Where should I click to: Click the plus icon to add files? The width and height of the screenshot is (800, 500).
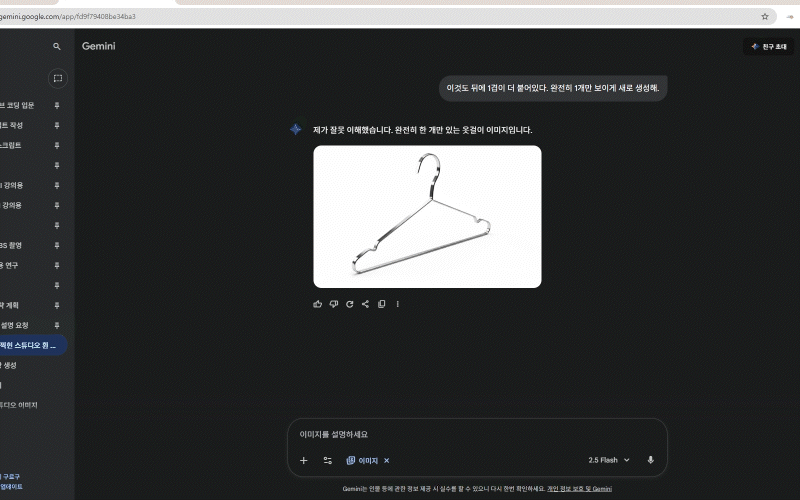click(x=304, y=460)
